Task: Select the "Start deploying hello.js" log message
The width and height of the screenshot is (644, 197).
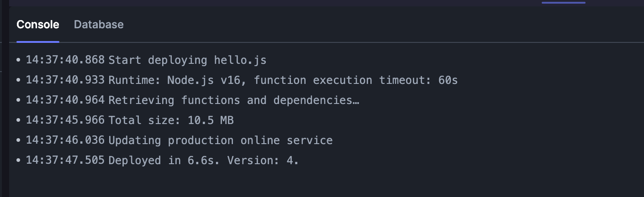Action: (187, 60)
